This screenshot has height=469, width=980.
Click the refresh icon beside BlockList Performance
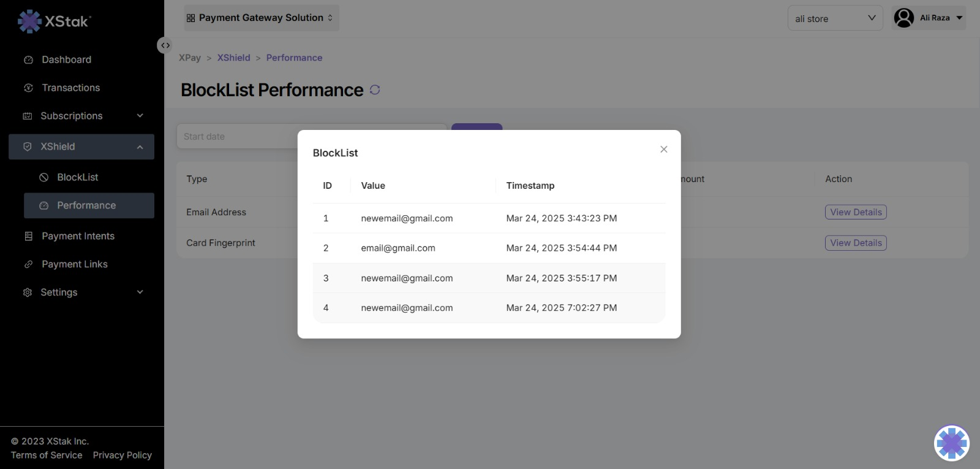(375, 90)
